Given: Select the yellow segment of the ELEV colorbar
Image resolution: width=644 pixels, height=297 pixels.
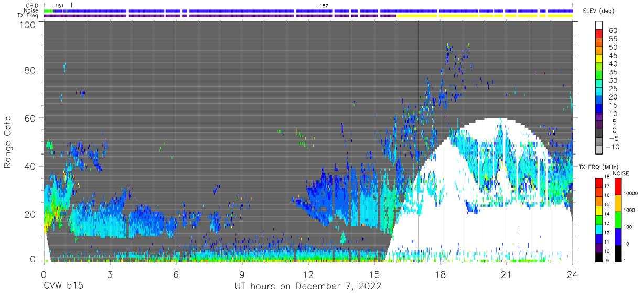Looking at the screenshot, I should pyautogui.click(x=599, y=59).
